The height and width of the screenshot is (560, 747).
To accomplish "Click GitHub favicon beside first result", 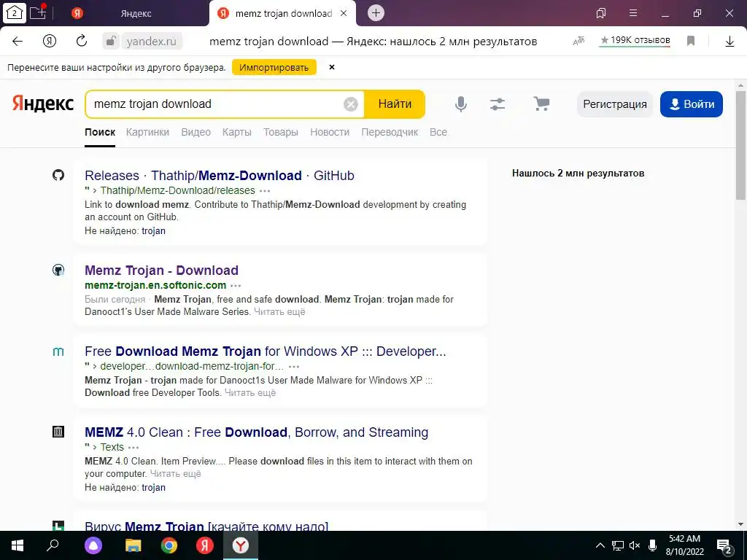I will click(x=58, y=175).
